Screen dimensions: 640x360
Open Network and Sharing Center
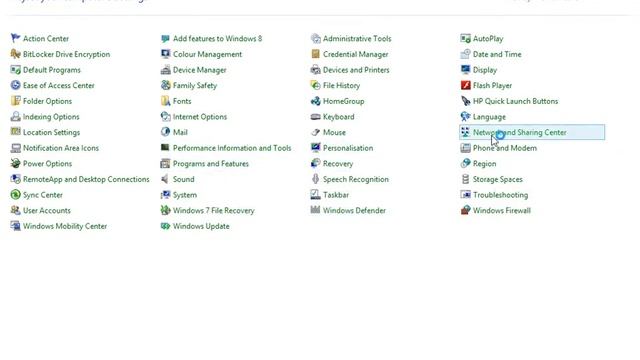pyautogui.click(x=532, y=132)
